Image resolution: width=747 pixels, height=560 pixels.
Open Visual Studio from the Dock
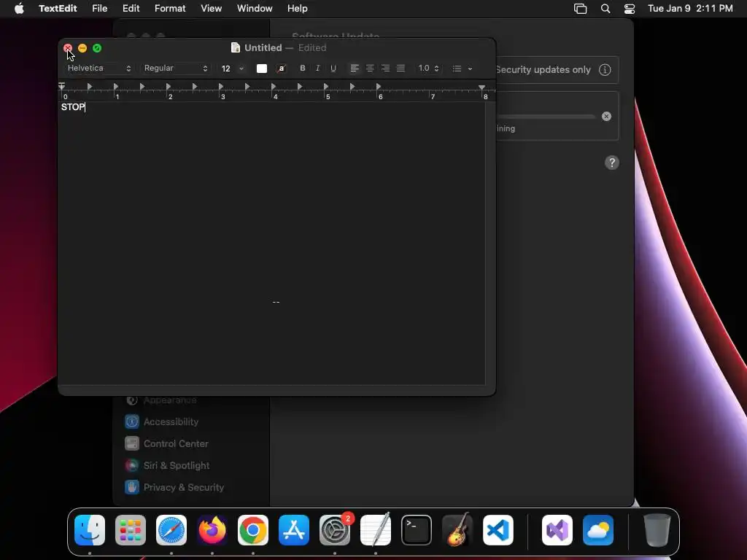pyautogui.click(x=557, y=530)
